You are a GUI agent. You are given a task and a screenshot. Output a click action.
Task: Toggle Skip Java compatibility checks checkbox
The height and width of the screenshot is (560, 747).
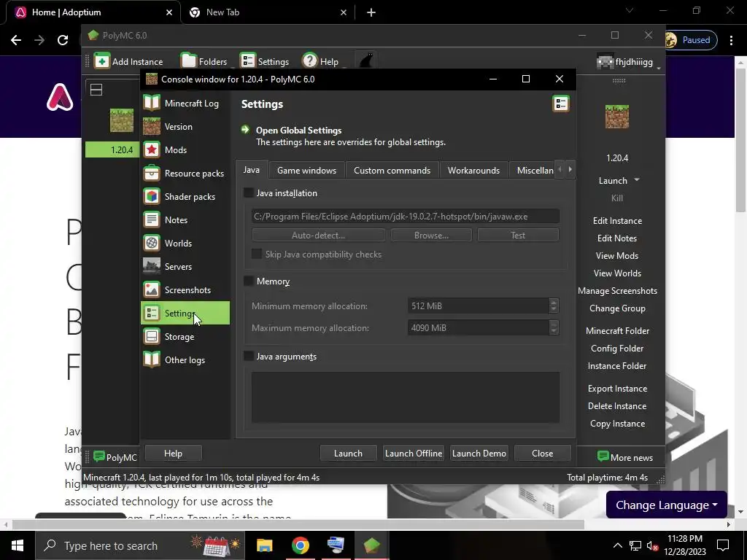tap(256, 254)
